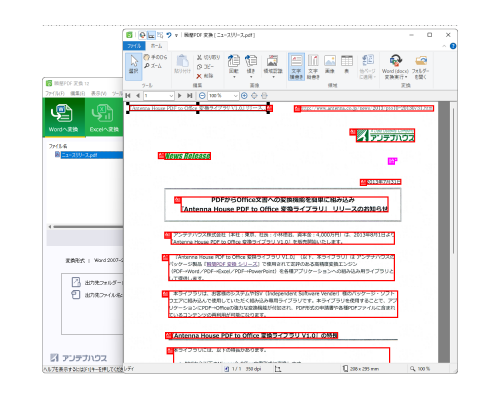500x400 pixels.
Task: Activate the hand (手のひら) pan tool
Action: [x=155, y=57]
